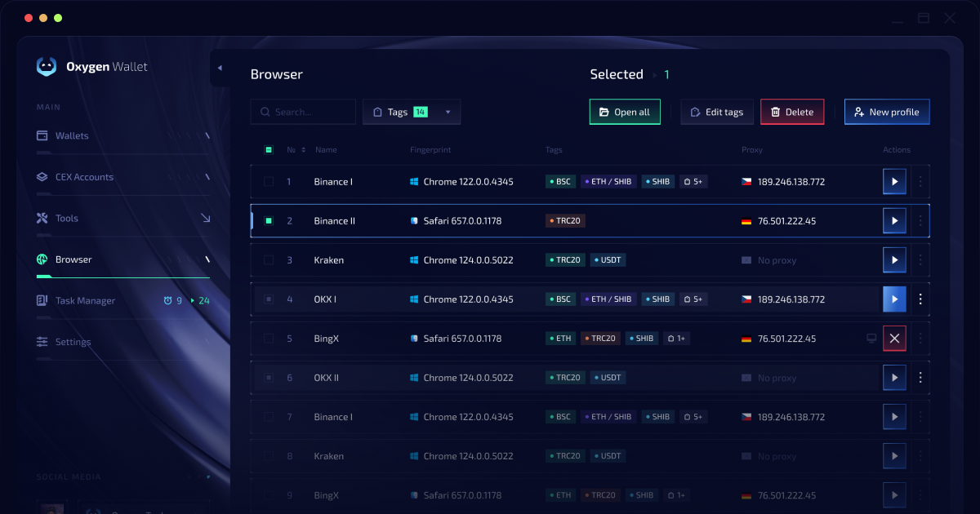Collapse the sidebar with the chevron arrow

pos(221,69)
